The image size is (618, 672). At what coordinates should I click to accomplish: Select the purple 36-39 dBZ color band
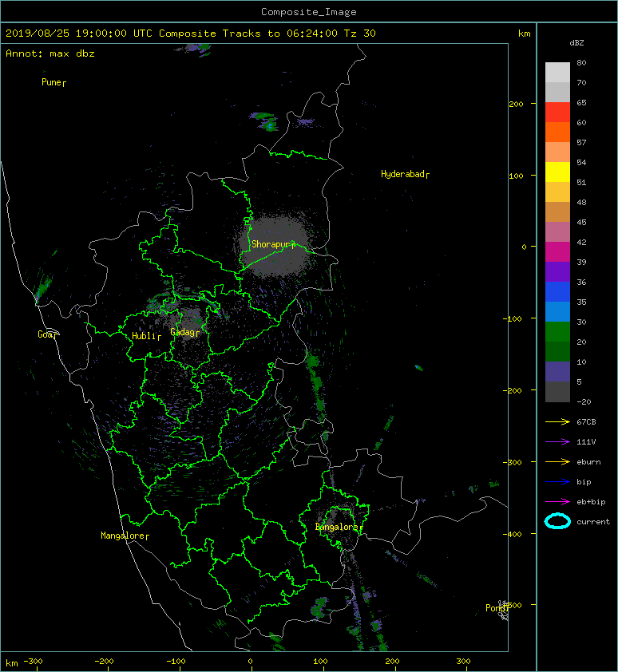click(x=557, y=272)
